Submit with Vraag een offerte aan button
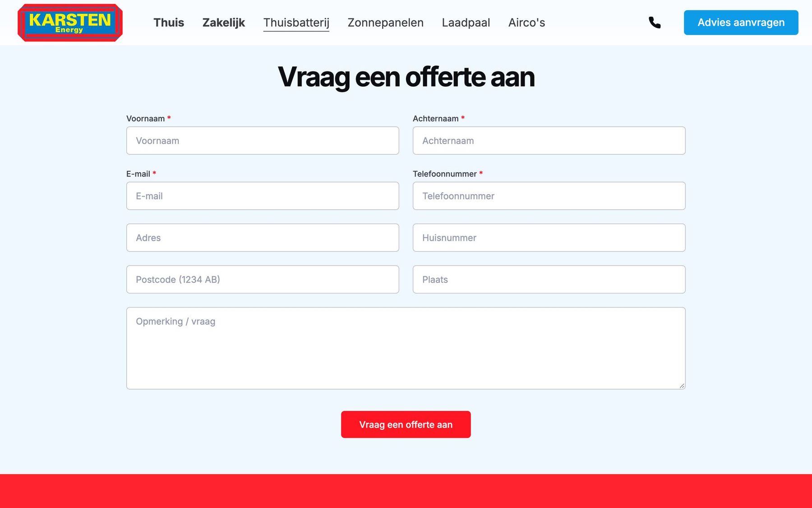This screenshot has height=508, width=812. click(x=406, y=424)
